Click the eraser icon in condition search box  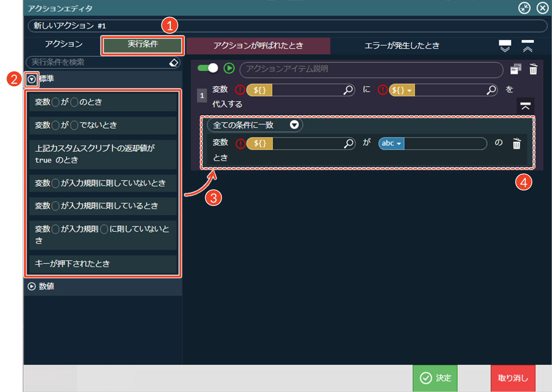(x=174, y=62)
